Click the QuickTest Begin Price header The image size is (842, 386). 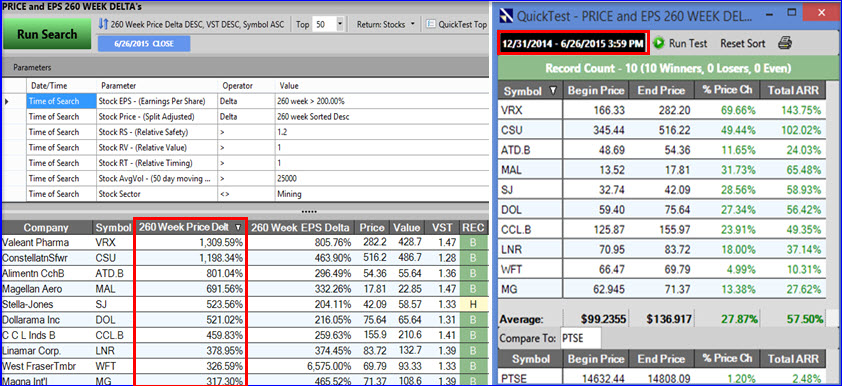pyautogui.click(x=596, y=90)
